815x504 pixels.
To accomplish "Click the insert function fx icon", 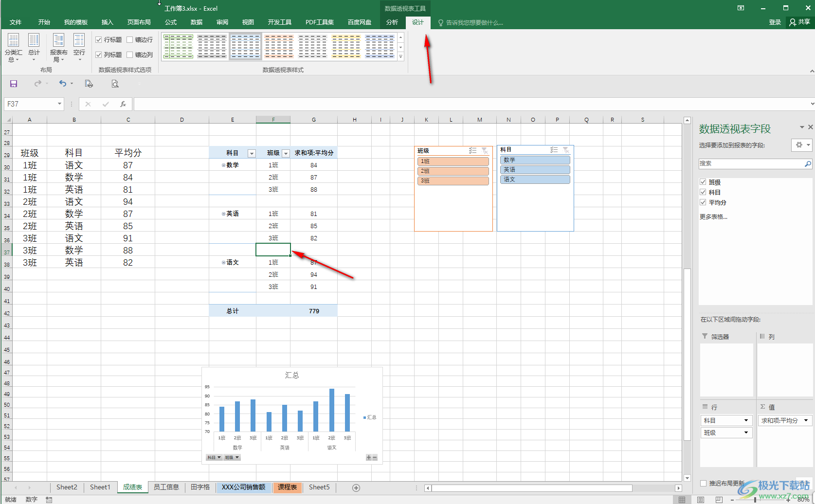I will pyautogui.click(x=123, y=104).
